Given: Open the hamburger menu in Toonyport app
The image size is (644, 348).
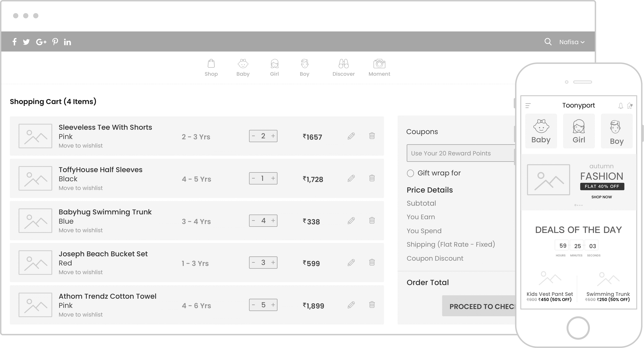Looking at the screenshot, I should [528, 106].
